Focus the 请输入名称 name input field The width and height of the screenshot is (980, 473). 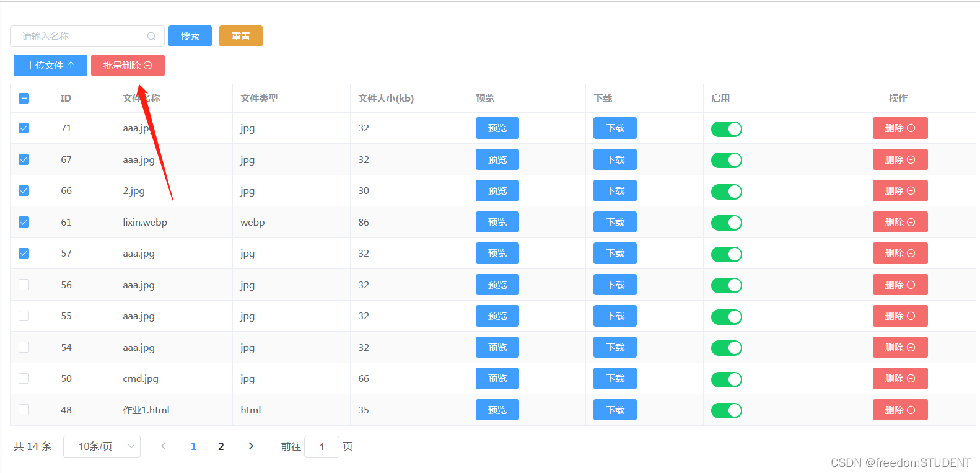[87, 36]
